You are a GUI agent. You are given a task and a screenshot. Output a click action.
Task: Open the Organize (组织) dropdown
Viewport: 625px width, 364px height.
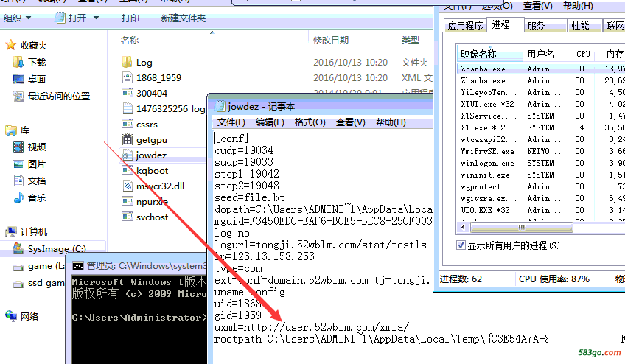(18, 18)
